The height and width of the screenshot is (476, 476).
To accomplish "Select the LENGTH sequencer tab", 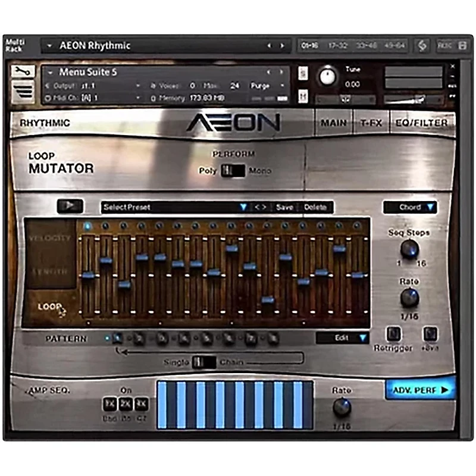I will (50, 271).
